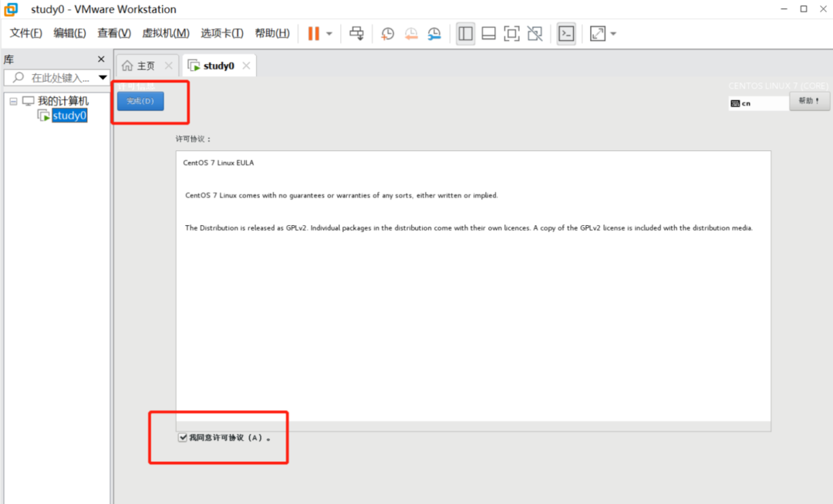Select 我的计算机 in the library tree
This screenshot has height=504, width=833.
(62, 101)
